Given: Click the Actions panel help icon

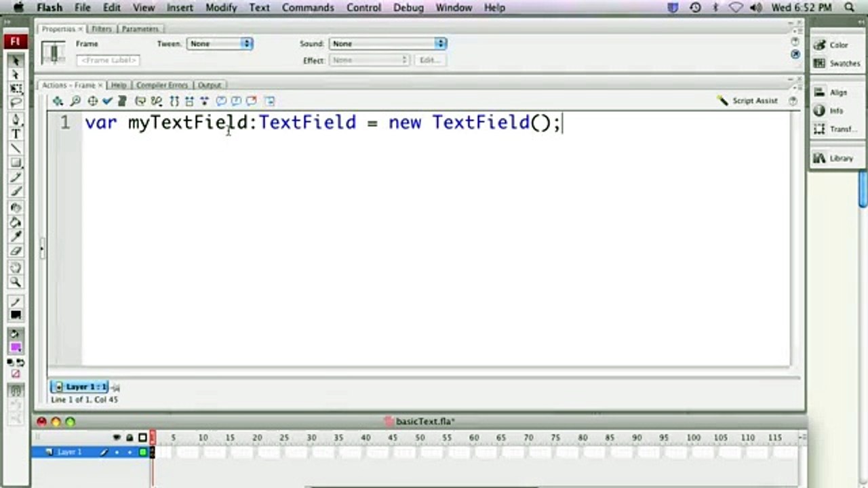Looking at the screenshot, I should pyautogui.click(x=793, y=100).
